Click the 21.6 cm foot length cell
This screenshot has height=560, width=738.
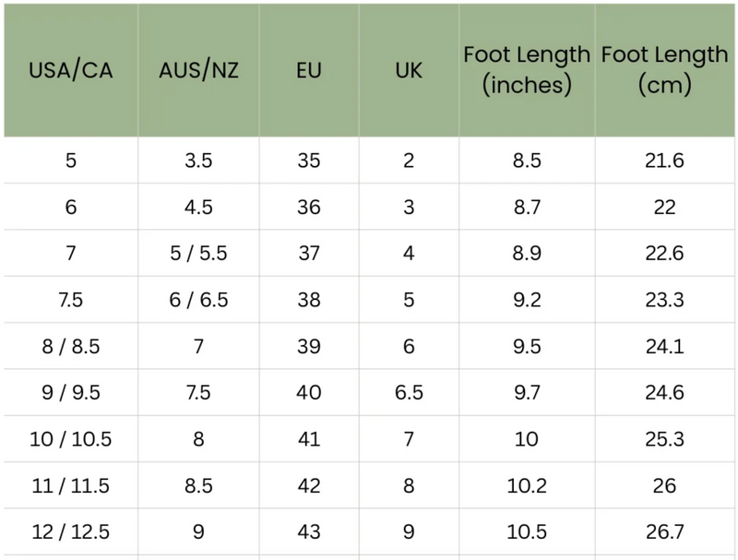click(x=664, y=161)
